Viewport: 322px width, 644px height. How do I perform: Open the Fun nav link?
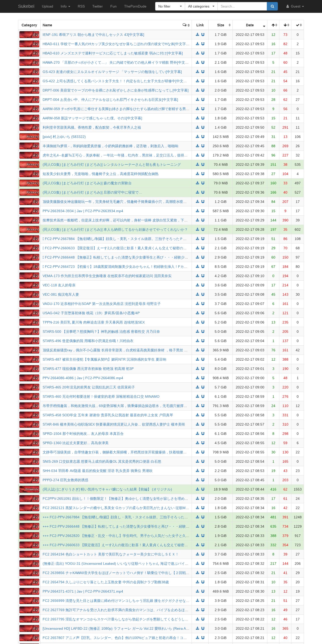[x=113, y=6]
